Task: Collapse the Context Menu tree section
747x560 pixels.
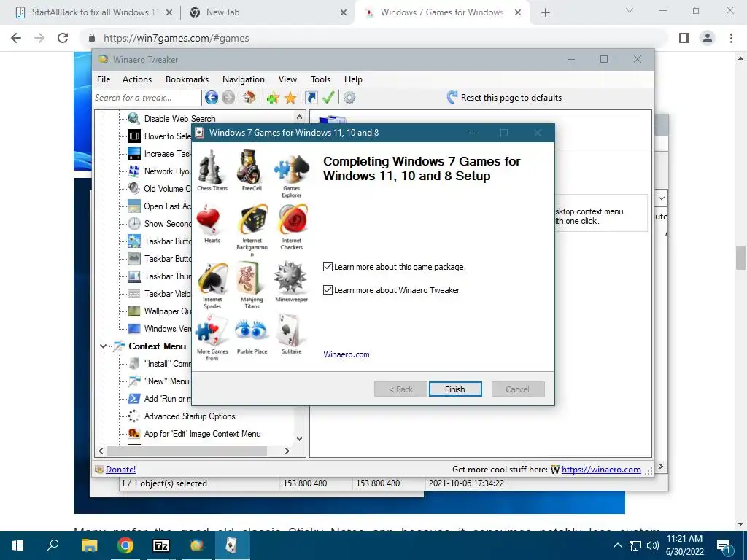Action: tap(103, 346)
